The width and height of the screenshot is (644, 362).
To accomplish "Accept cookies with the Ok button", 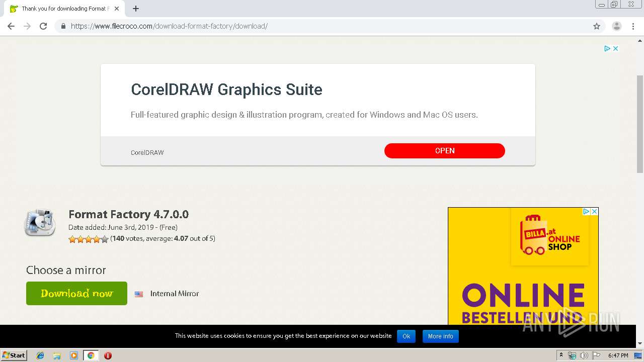I will (406, 336).
